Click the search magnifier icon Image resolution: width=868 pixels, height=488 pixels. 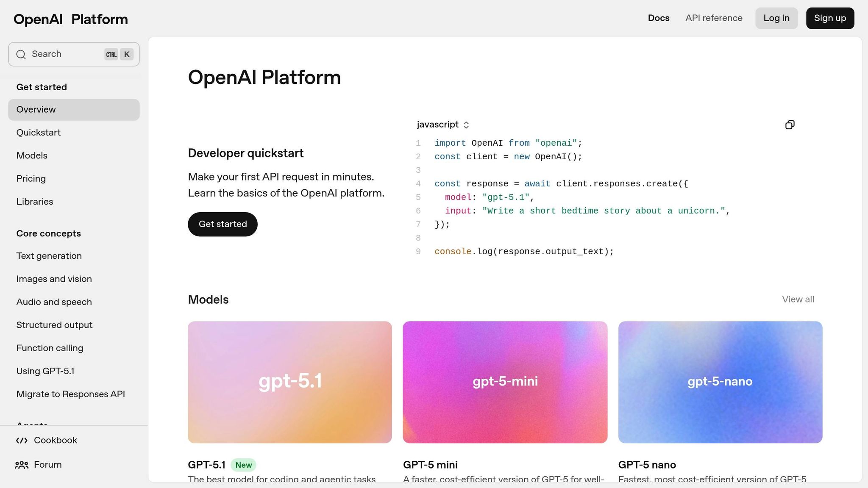tap(21, 54)
